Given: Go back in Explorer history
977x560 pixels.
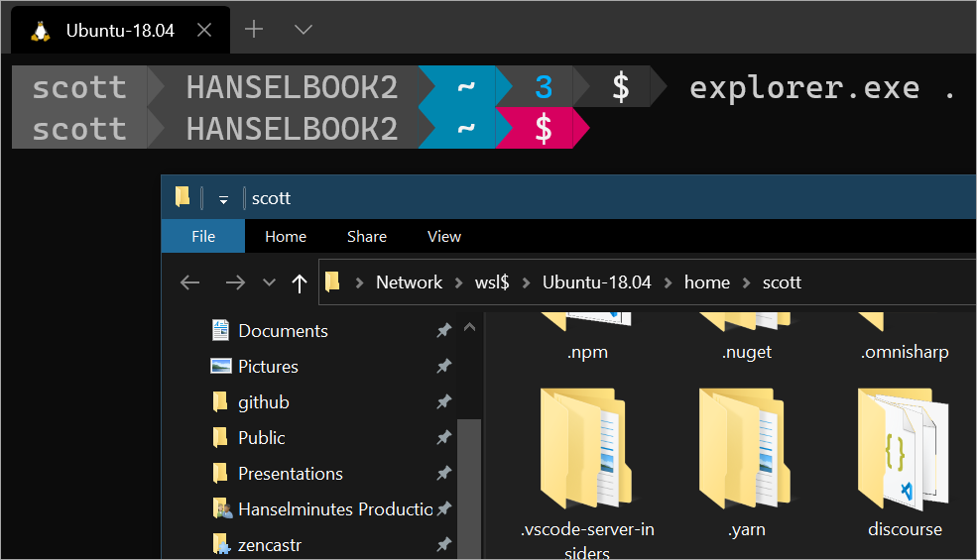Looking at the screenshot, I should pyautogui.click(x=190, y=282).
